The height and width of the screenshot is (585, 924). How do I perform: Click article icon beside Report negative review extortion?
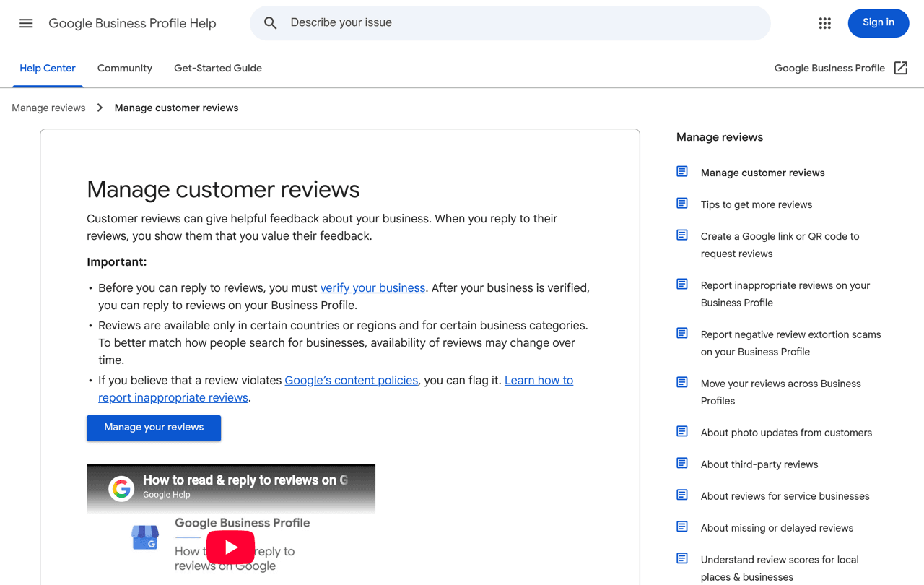point(682,333)
